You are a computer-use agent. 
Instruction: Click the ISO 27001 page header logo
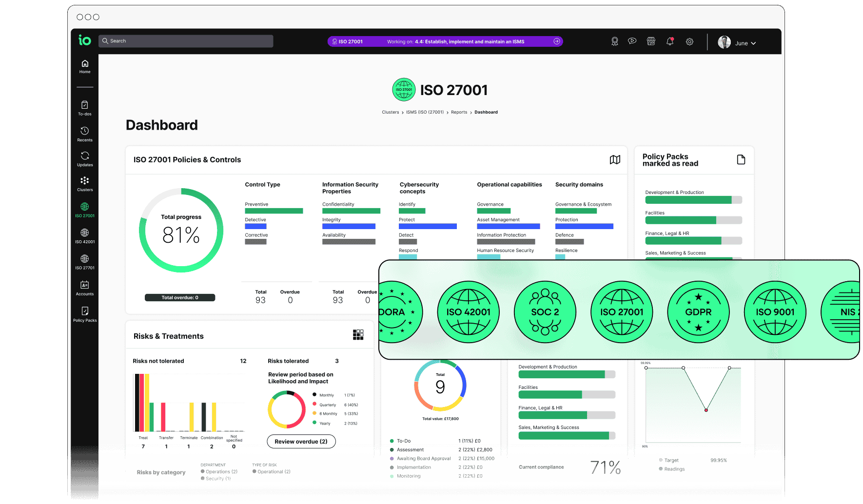point(404,90)
